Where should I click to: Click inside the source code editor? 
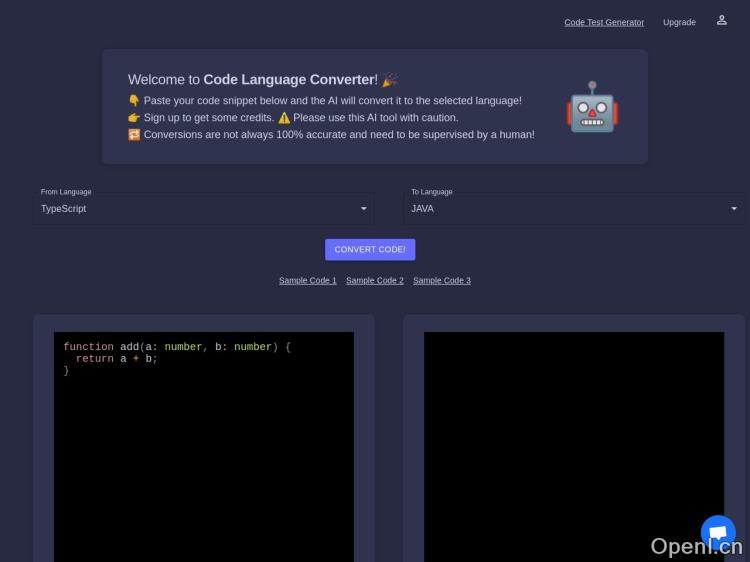[204, 460]
